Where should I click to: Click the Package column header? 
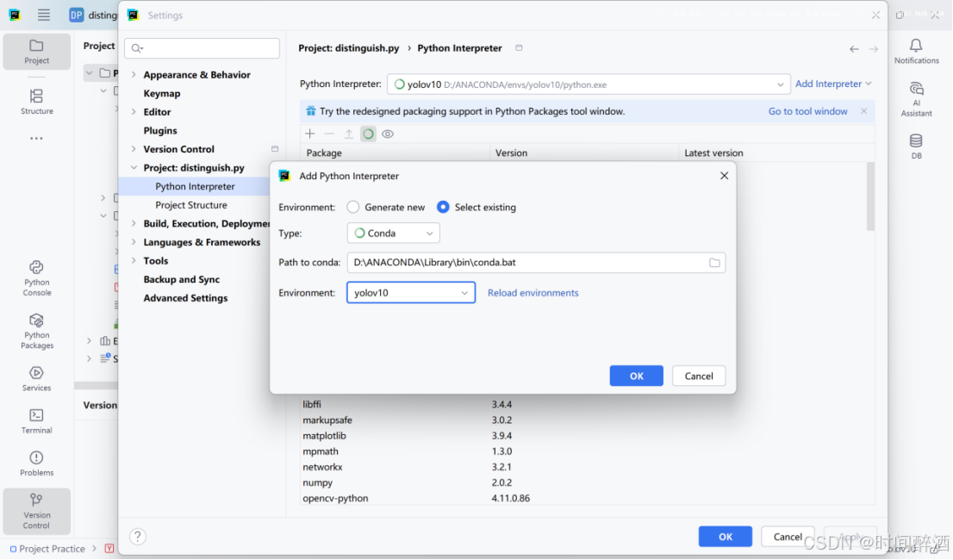[x=395, y=153]
